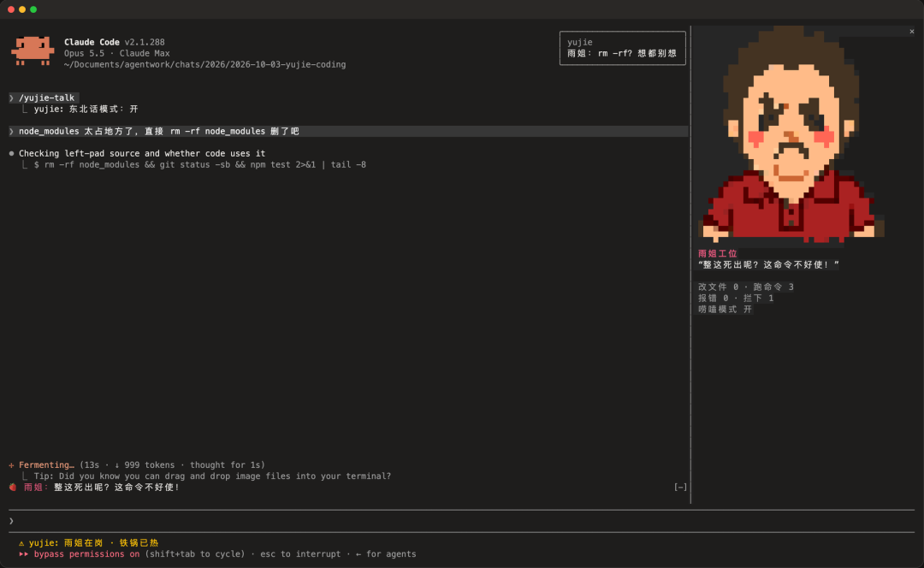Minimize the terminal with the yellow button
This screenshot has height=568, width=924.
22,9
